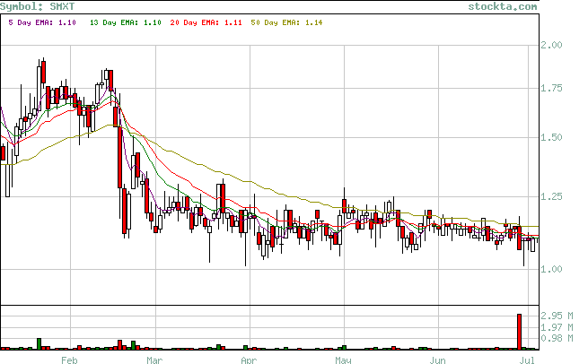
Task: Click the tall red volume spike bar
Action: (x=520, y=332)
